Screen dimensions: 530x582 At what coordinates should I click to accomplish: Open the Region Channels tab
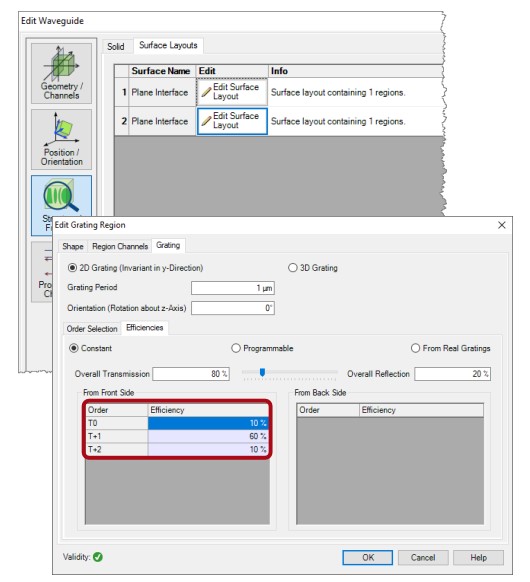pos(120,246)
